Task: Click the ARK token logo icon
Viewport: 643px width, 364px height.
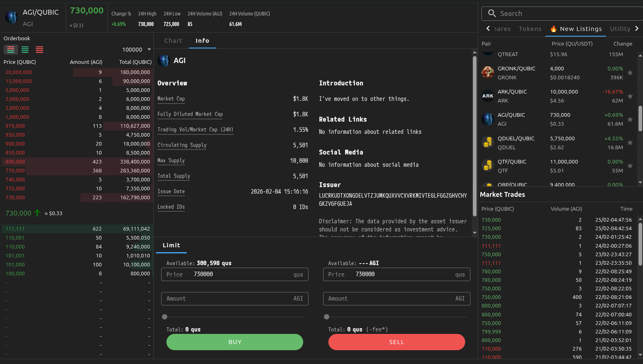Action: pyautogui.click(x=488, y=96)
